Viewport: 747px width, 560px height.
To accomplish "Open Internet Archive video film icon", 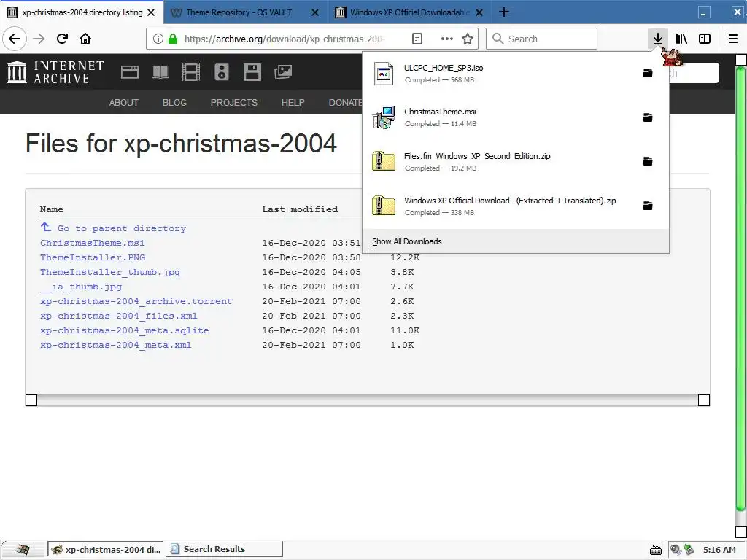I will click(191, 72).
